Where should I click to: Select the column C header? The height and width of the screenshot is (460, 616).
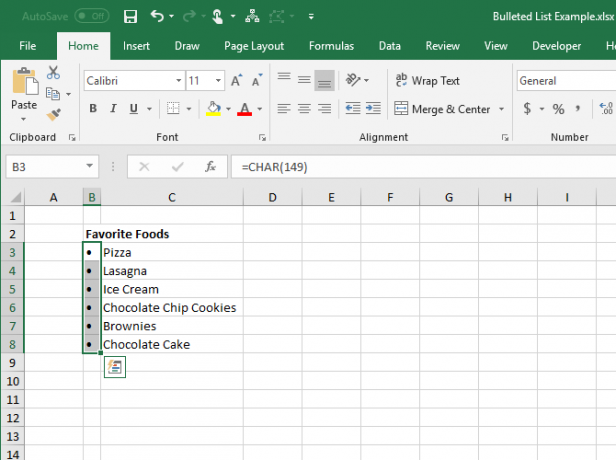(x=172, y=197)
